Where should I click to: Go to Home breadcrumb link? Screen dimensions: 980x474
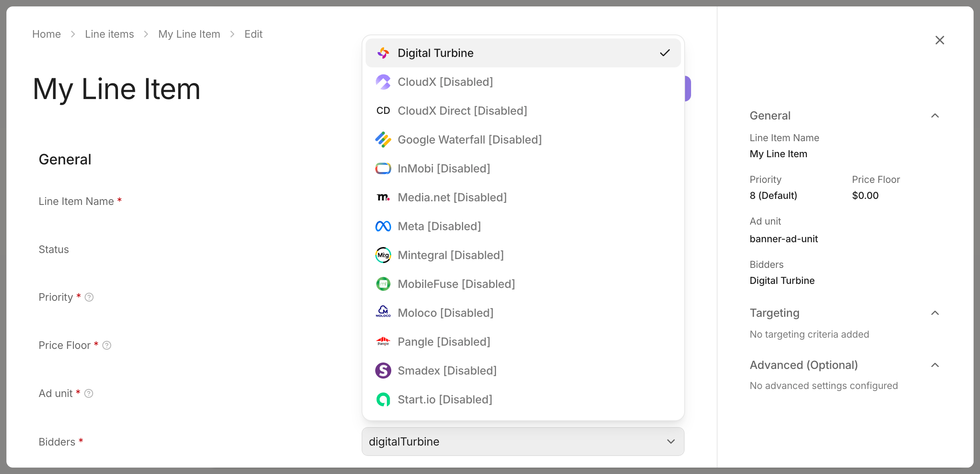pos(47,34)
